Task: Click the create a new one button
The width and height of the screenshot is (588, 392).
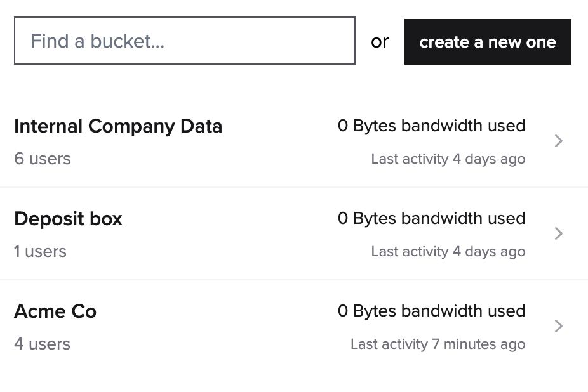Action: pyautogui.click(x=488, y=42)
